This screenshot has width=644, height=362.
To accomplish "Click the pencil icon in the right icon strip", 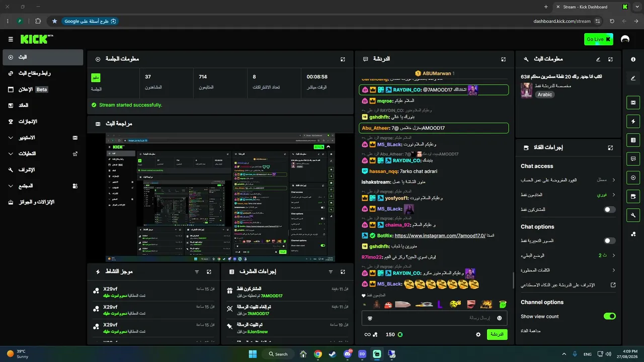I will [x=633, y=78].
